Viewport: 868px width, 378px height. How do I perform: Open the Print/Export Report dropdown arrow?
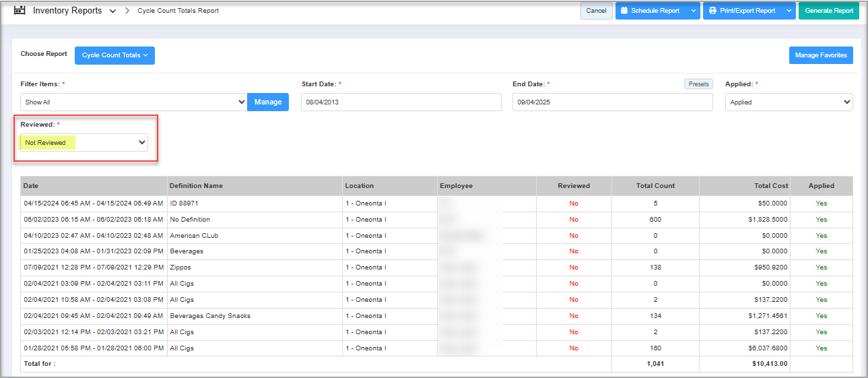[789, 11]
